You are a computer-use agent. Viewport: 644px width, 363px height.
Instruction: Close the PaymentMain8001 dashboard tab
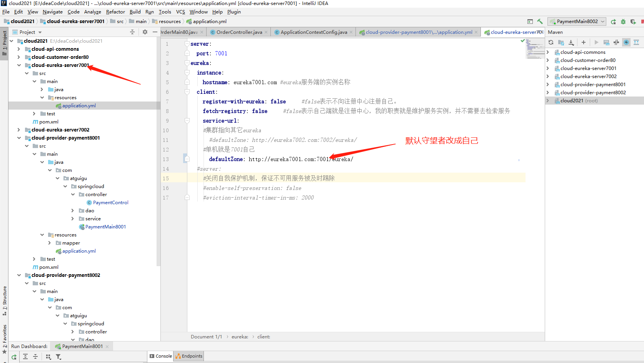[x=107, y=346]
